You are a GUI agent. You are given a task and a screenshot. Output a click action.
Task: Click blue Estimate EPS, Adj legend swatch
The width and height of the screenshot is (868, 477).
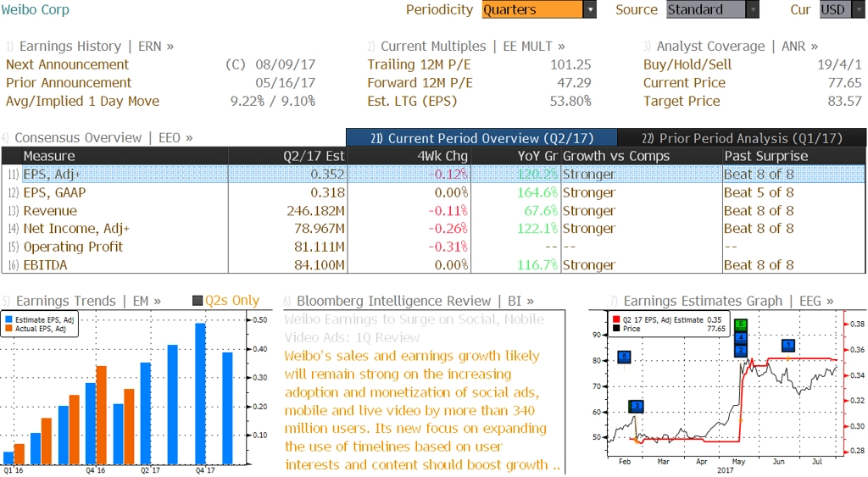coord(8,320)
